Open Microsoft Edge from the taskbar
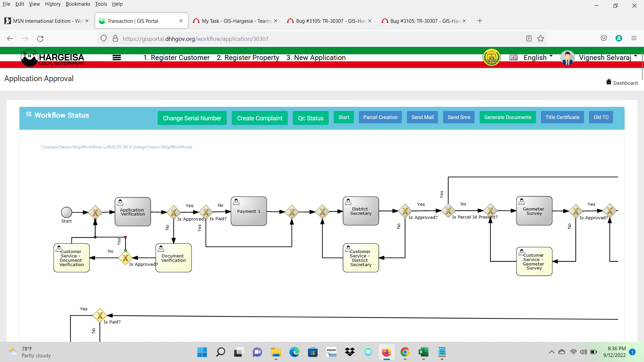The image size is (644, 362). (294, 352)
